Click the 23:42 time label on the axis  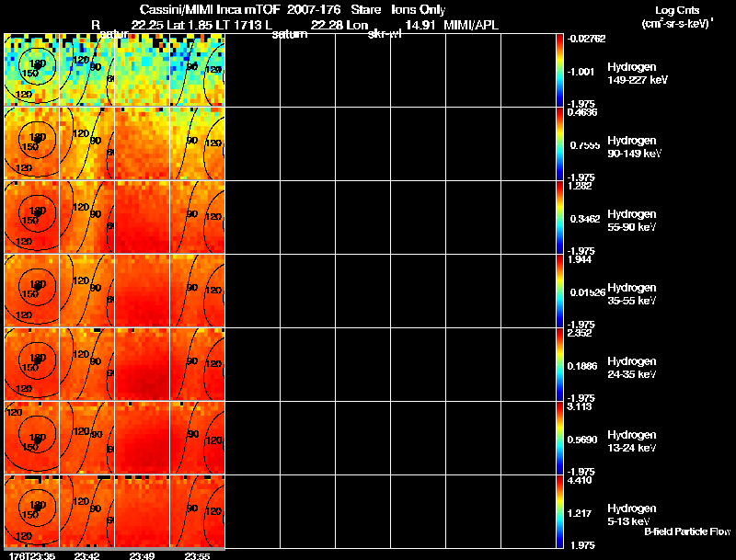86,554
